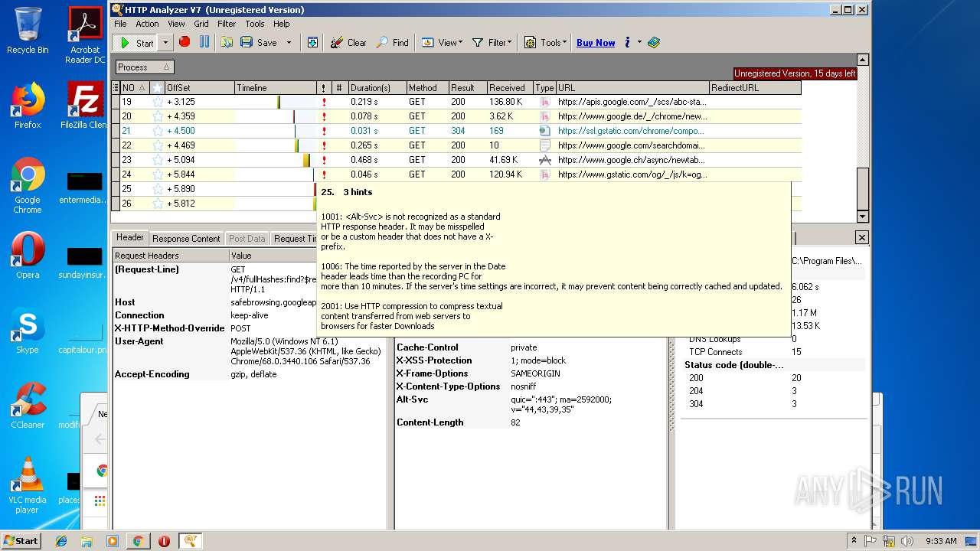Image resolution: width=980 pixels, height=551 pixels.
Task: Open the blue info icon in the toolbar
Action: [x=627, y=42]
